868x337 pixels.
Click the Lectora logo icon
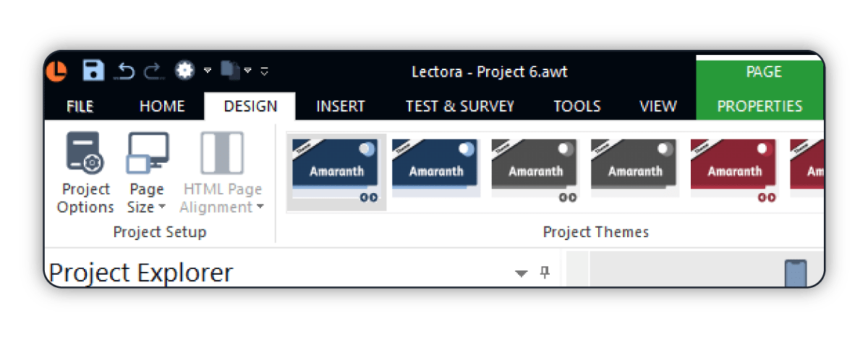click(x=58, y=70)
